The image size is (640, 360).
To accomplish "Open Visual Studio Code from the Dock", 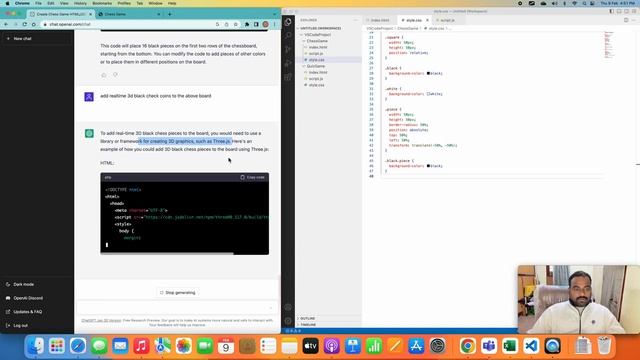I will [531, 346].
